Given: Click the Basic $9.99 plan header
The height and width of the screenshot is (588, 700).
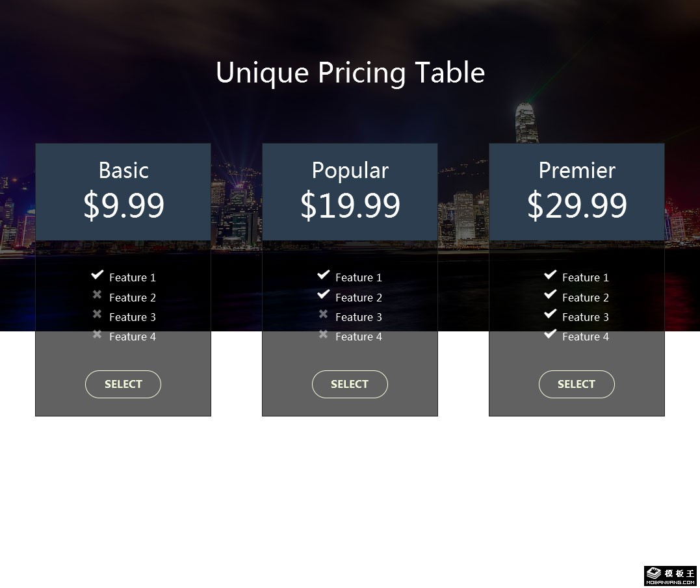Looking at the screenshot, I should point(123,192).
